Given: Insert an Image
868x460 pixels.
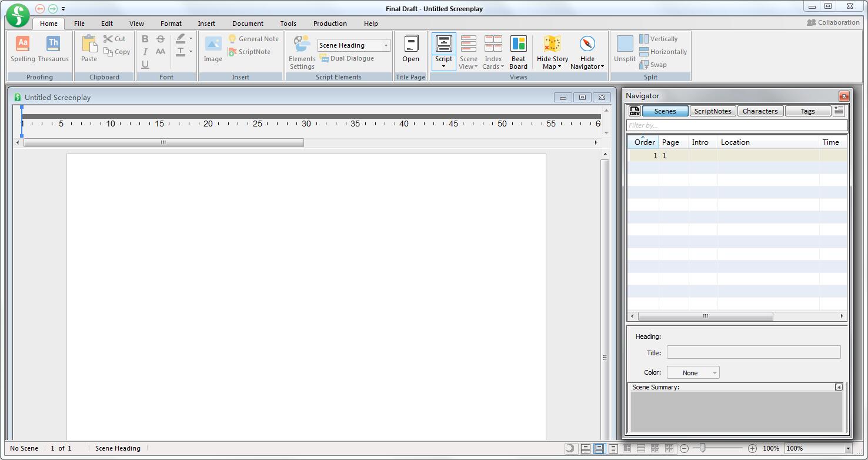Looking at the screenshot, I should pyautogui.click(x=213, y=49).
